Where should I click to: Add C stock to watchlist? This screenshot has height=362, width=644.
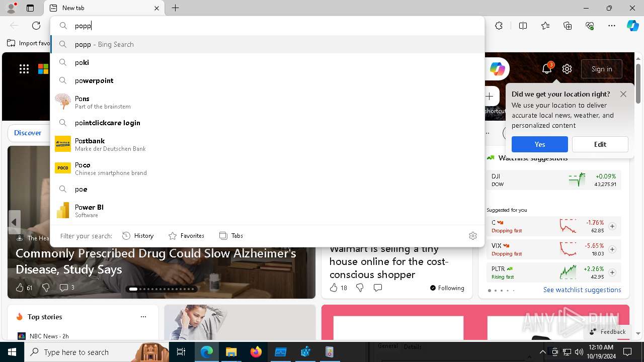pyautogui.click(x=612, y=226)
